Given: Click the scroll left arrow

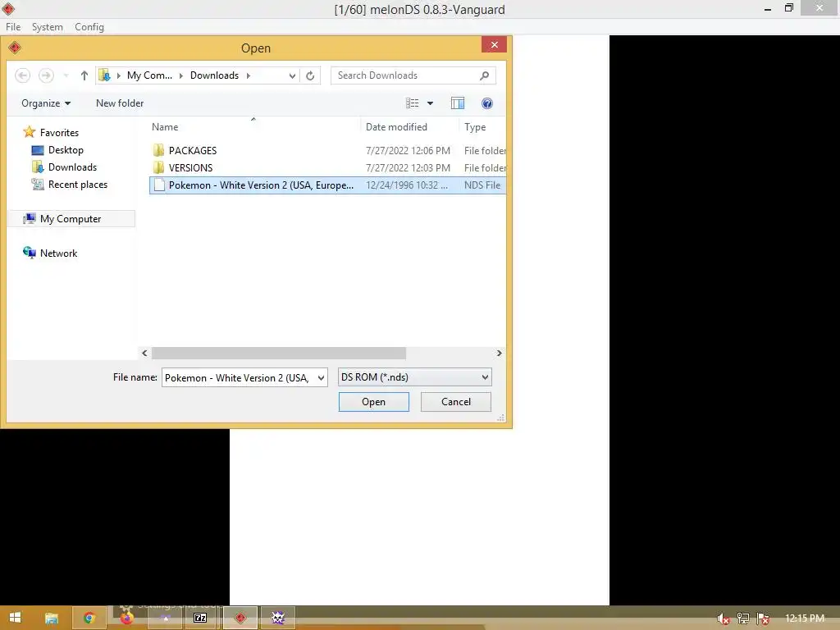Looking at the screenshot, I should tap(144, 353).
